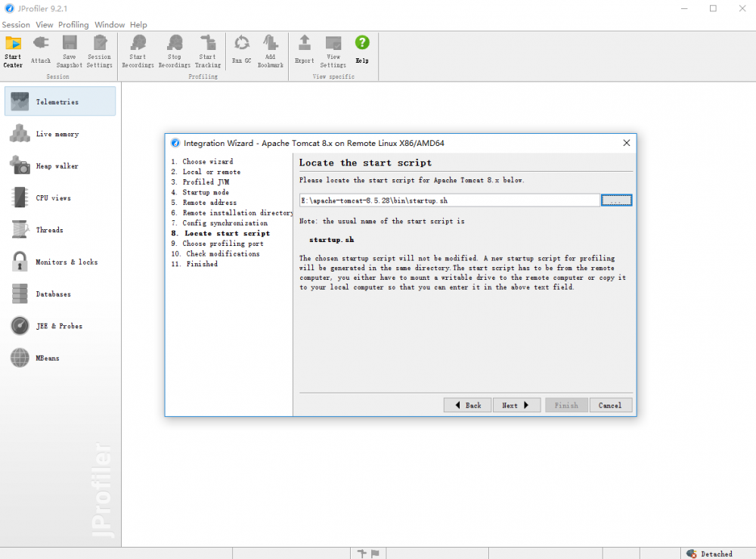Screen dimensions: 756x559
Task: Click step "7. Config synchronization"
Action: coord(219,223)
